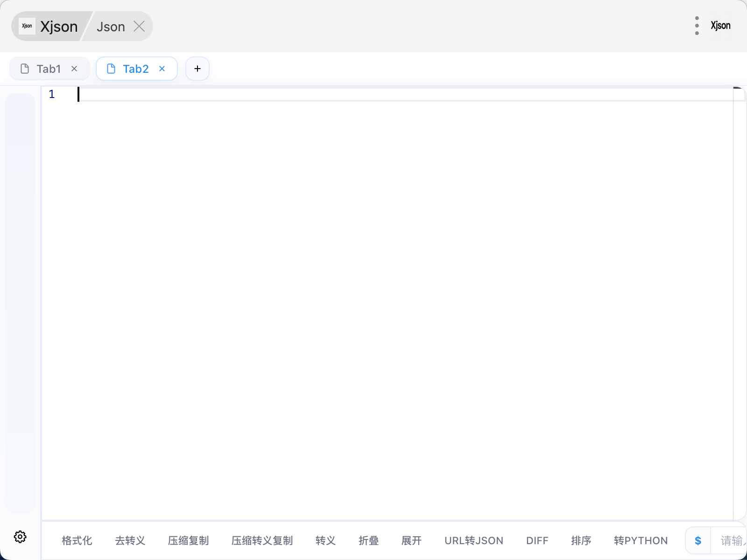Click the 压缩转义复制 button
The image size is (747, 560).
(262, 540)
